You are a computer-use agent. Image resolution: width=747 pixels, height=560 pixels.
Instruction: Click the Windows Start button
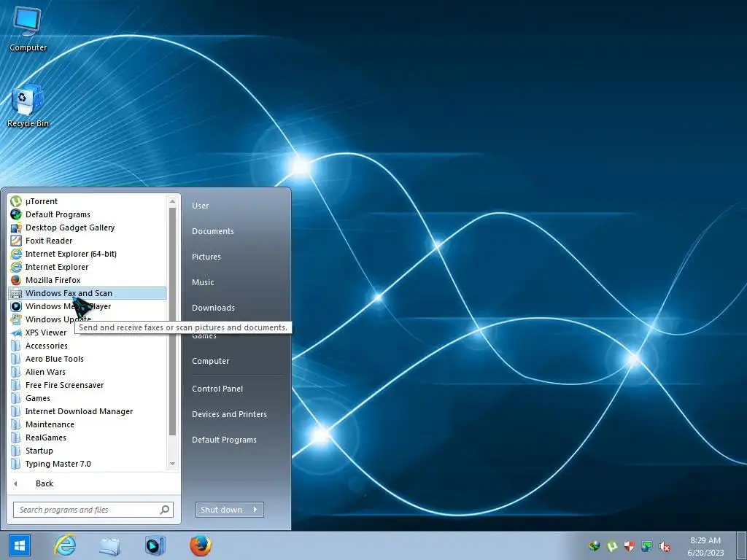tap(20, 545)
